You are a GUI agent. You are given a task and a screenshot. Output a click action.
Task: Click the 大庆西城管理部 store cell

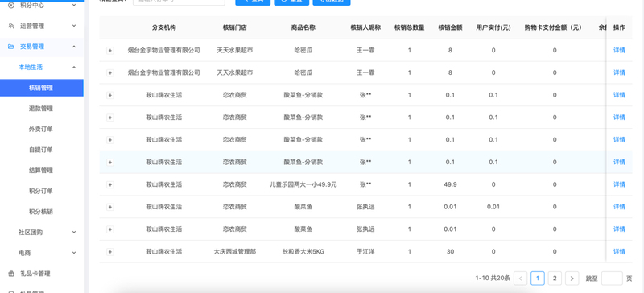pos(235,251)
